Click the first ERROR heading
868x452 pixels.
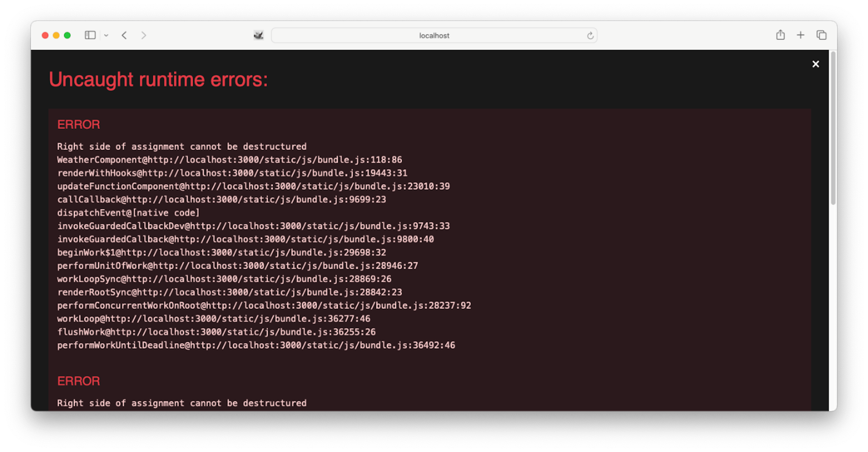point(78,124)
